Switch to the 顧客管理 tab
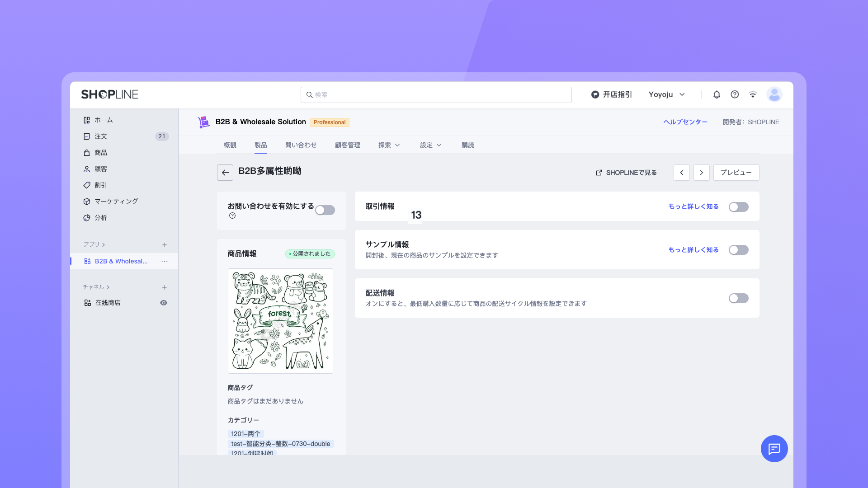The image size is (868, 488). point(347,145)
